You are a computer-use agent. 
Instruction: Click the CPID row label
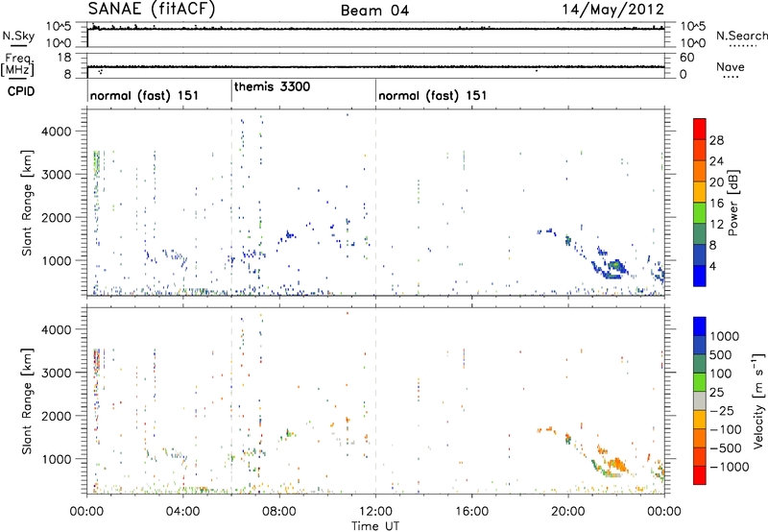pyautogui.click(x=21, y=91)
